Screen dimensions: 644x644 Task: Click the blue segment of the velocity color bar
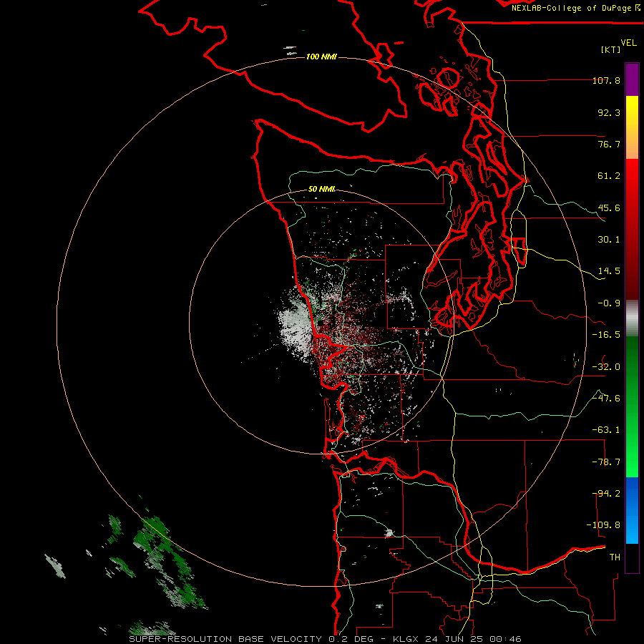click(x=632, y=510)
